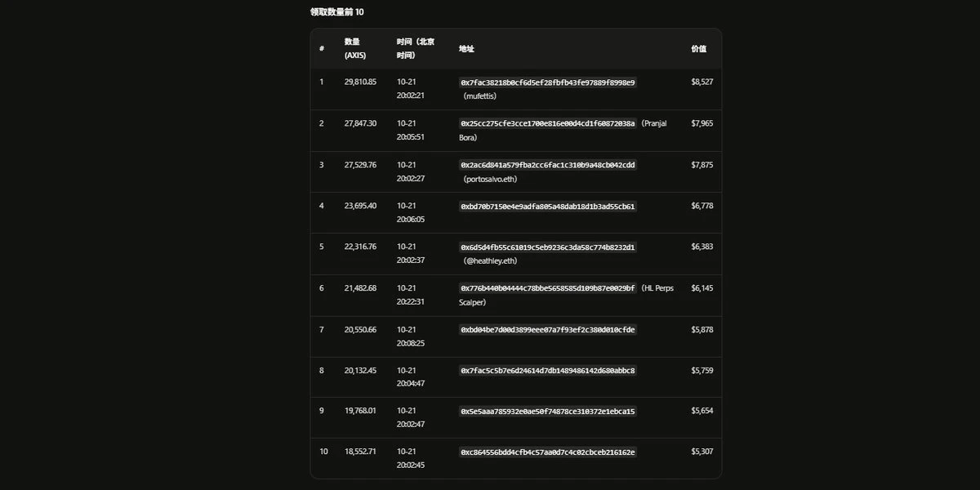The image size is (980, 490).
Task: Click the address starting 0xc864556bdd4c
Action: click(x=548, y=452)
